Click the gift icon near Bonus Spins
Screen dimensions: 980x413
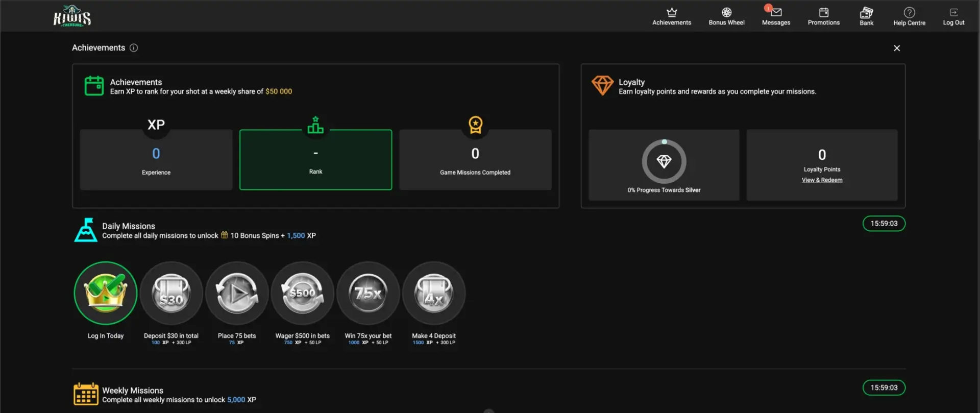[224, 235]
